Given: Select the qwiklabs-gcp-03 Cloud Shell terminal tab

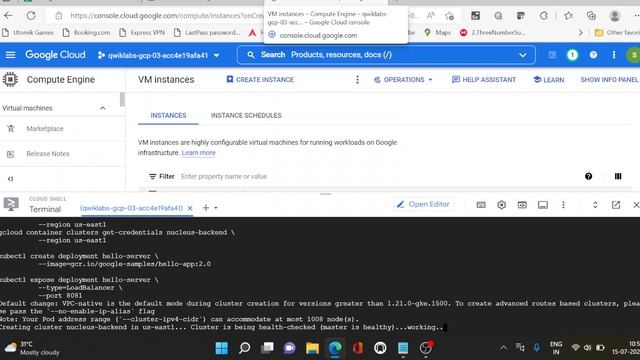Looking at the screenshot, I should (131, 208).
